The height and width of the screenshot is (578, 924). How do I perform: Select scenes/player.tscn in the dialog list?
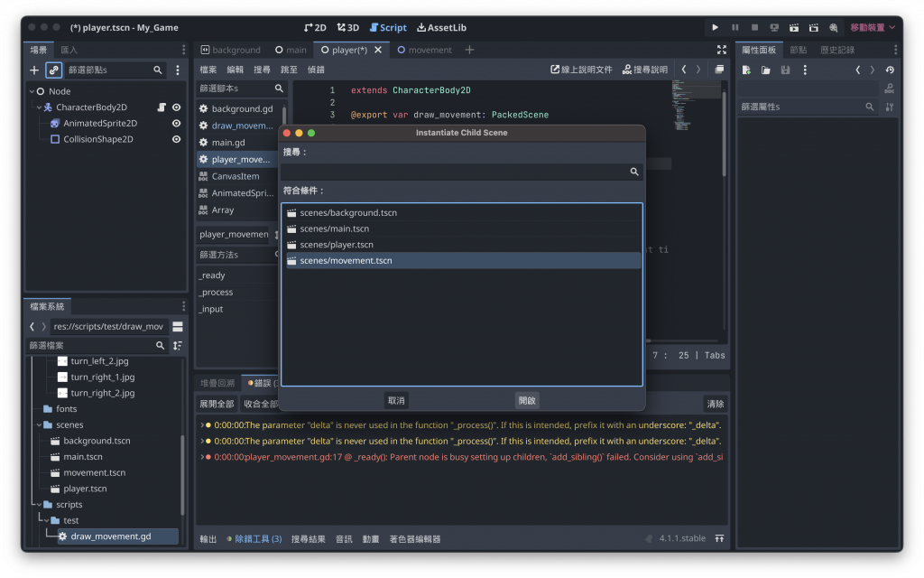tap(462, 245)
